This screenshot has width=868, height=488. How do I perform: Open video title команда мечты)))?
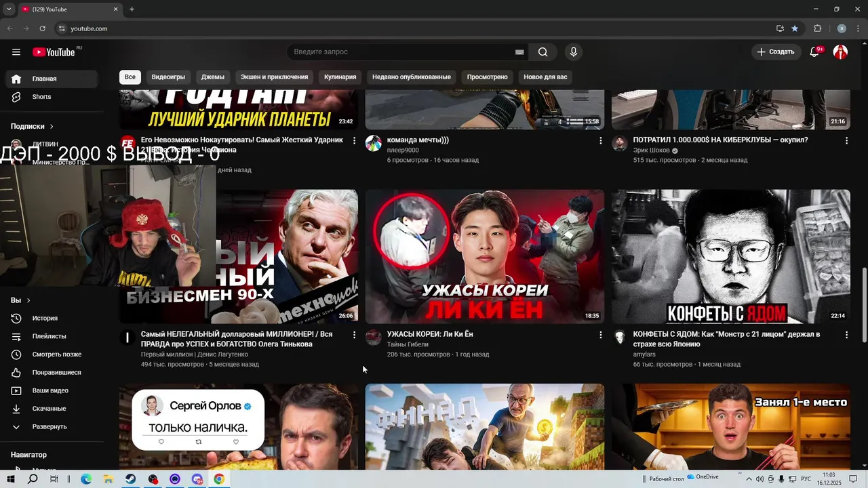point(418,140)
